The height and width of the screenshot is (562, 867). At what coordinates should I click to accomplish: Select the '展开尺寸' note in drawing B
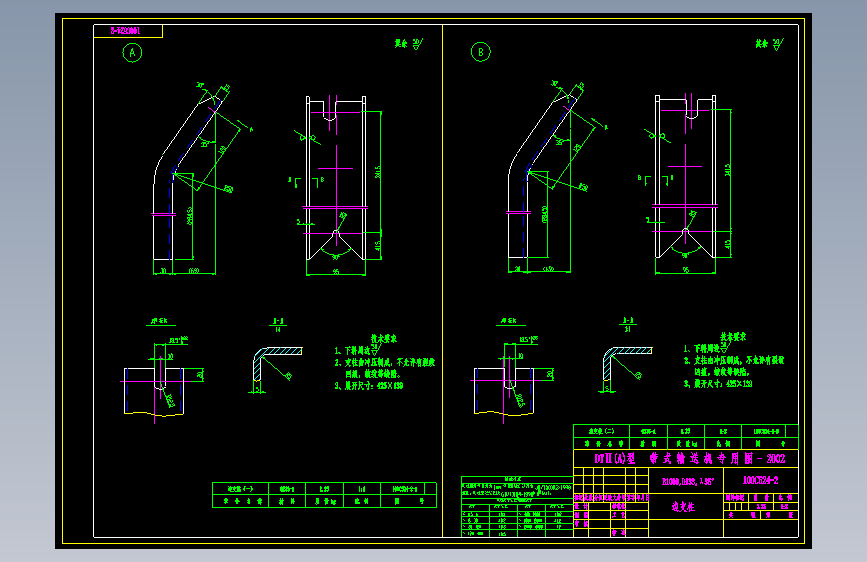(718, 383)
